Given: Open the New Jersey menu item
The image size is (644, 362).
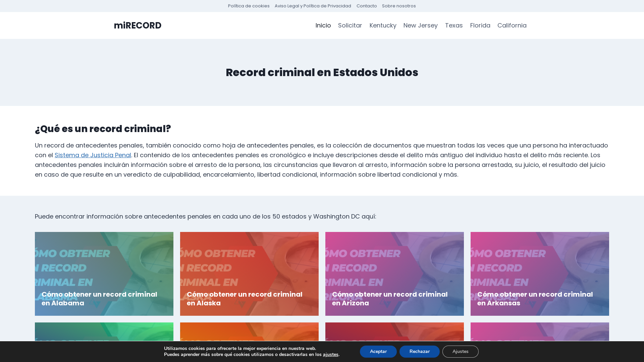Looking at the screenshot, I should (420, 25).
